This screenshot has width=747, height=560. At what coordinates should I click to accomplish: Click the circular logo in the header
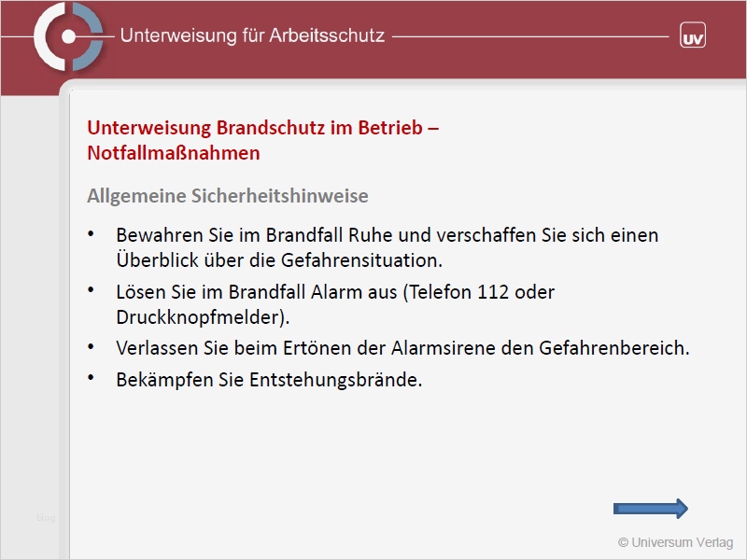[x=67, y=36]
